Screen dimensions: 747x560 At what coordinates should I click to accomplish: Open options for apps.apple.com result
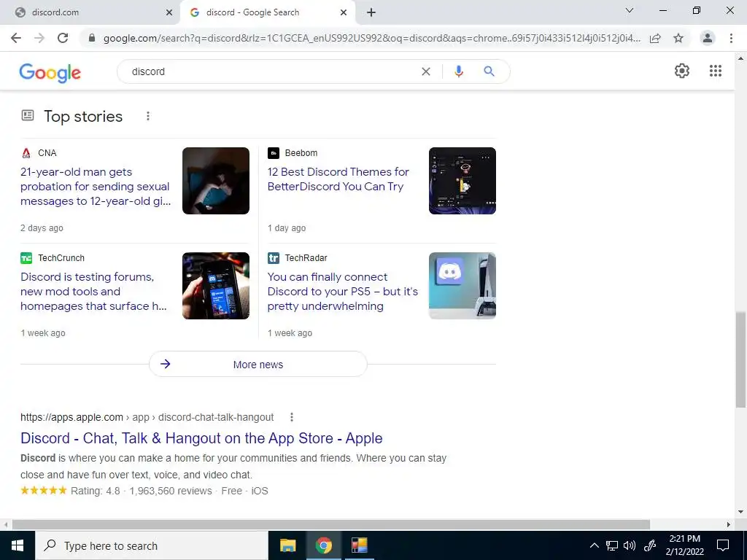(x=292, y=417)
